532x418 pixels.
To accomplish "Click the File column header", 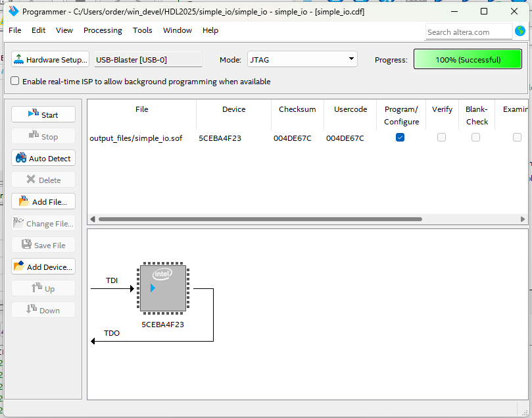I will [142, 115].
